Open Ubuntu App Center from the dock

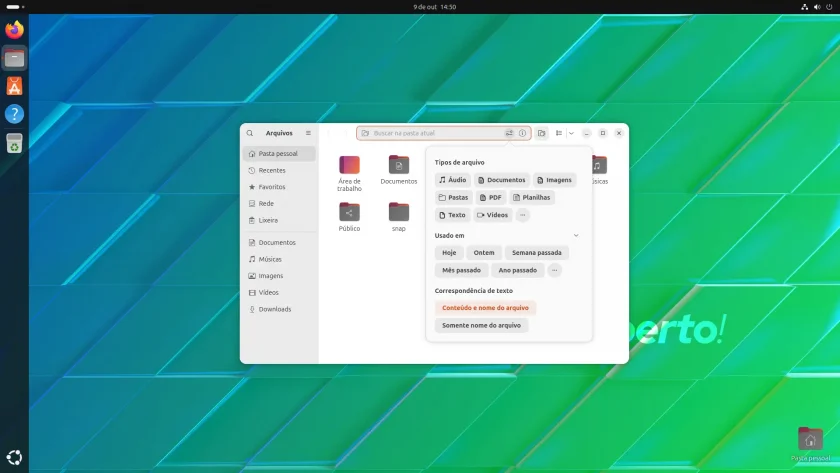14,86
